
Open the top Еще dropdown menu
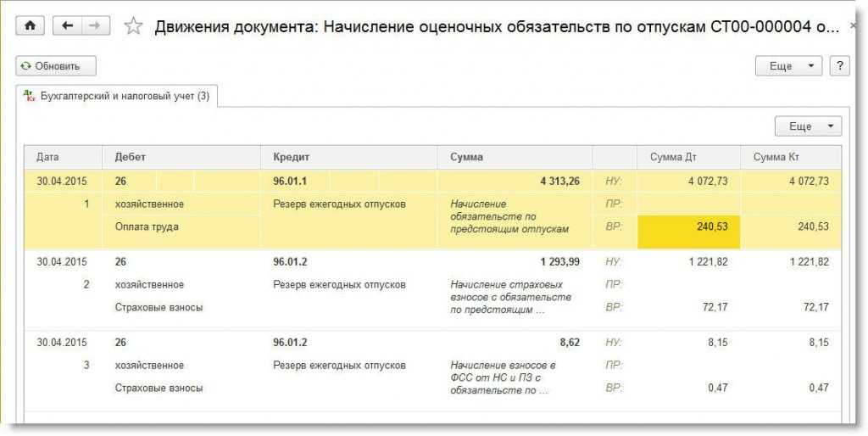pyautogui.click(x=788, y=66)
